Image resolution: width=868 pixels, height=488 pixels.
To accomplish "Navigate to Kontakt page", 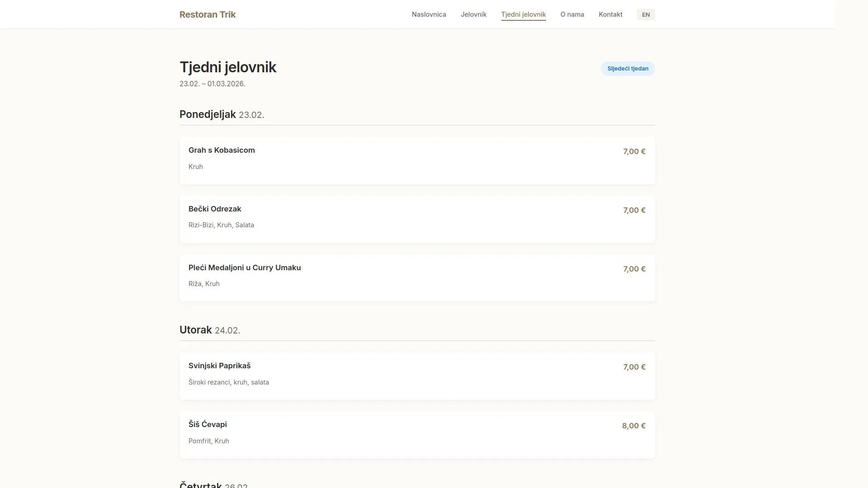I will coord(610,14).
